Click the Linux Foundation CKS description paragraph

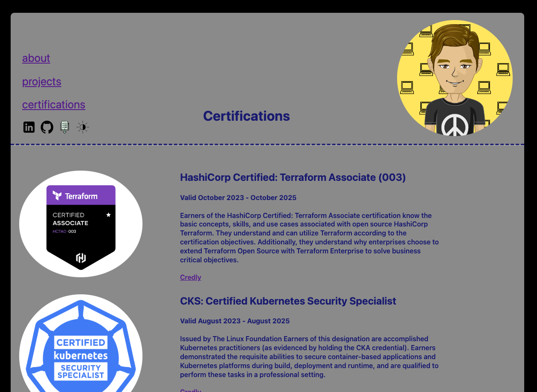[x=310, y=357]
